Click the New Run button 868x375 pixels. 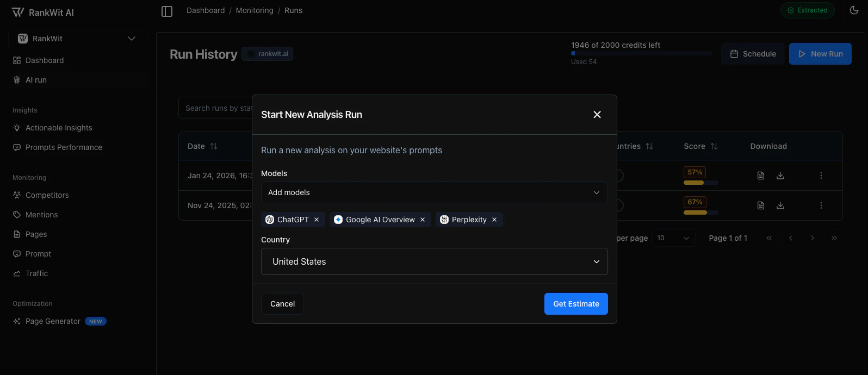pyautogui.click(x=820, y=54)
